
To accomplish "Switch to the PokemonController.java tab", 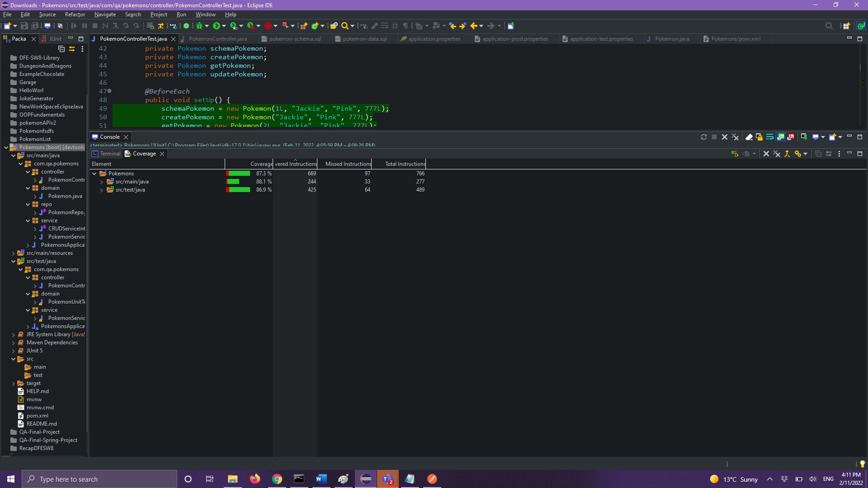I will (x=219, y=39).
